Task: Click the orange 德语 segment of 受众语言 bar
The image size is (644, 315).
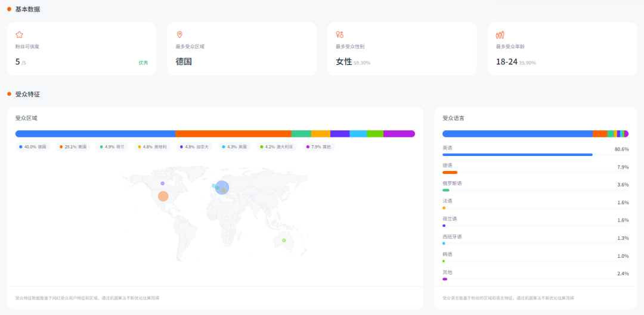Action: coord(600,134)
